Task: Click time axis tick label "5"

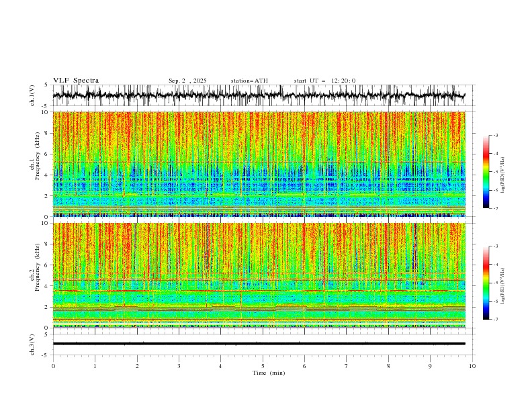Action: [x=263, y=366]
